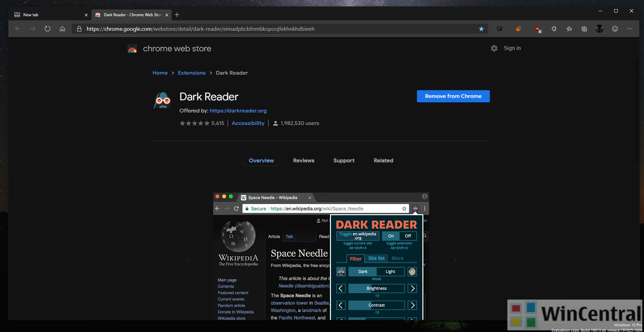Click the Dark Reader page heading
The height and width of the screenshot is (332, 644).
(x=209, y=97)
